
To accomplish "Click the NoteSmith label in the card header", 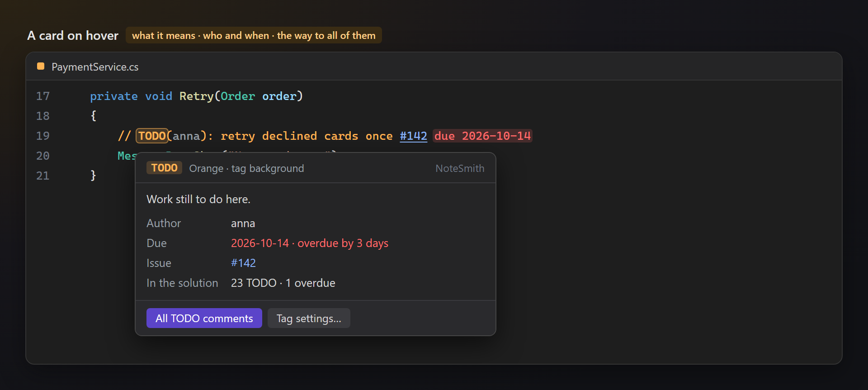I will tap(460, 168).
